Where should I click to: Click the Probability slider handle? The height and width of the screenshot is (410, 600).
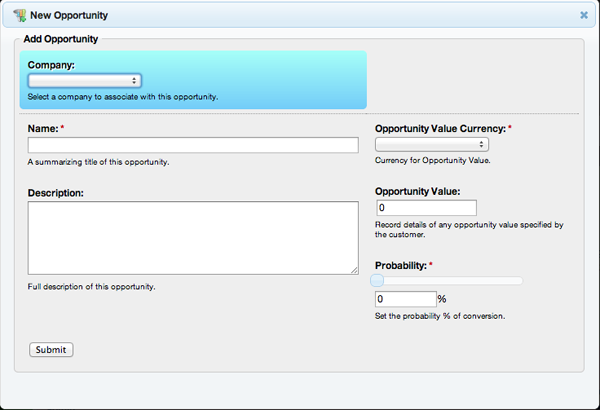coord(378,281)
